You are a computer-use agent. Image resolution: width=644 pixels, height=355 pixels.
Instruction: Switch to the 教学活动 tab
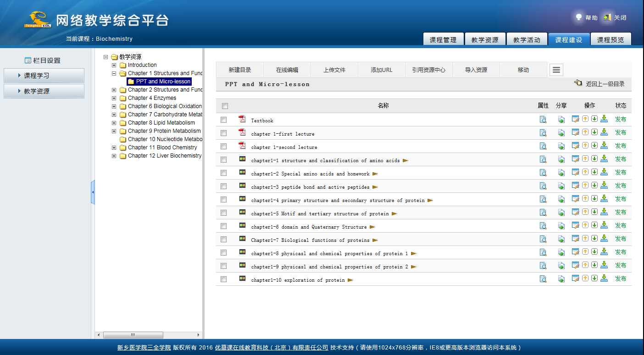[527, 40]
